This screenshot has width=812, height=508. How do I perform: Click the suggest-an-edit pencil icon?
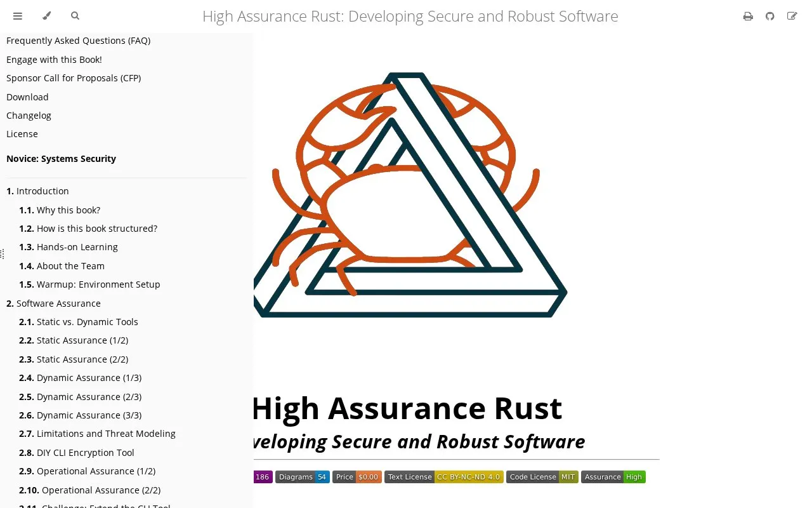(792, 17)
